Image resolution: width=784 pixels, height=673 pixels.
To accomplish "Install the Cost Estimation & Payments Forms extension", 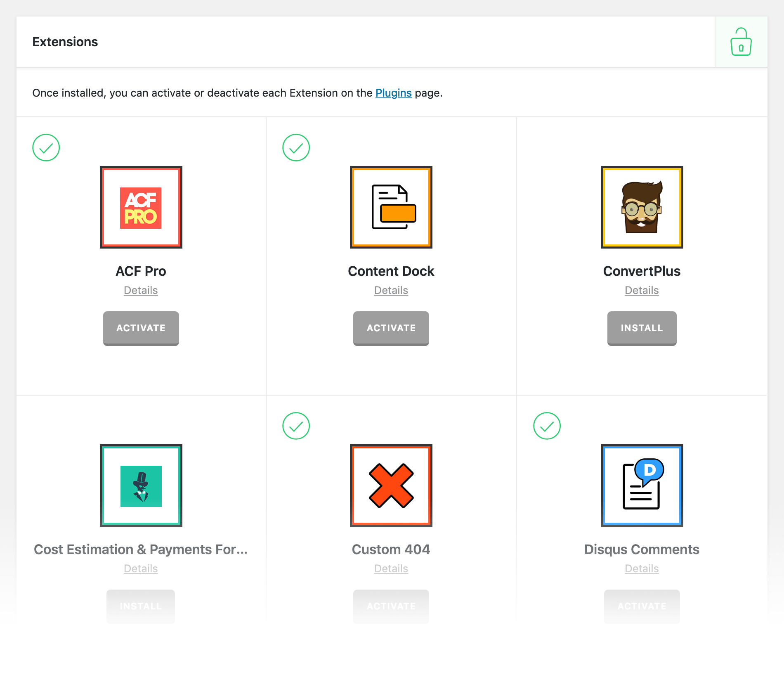I will [x=141, y=607].
